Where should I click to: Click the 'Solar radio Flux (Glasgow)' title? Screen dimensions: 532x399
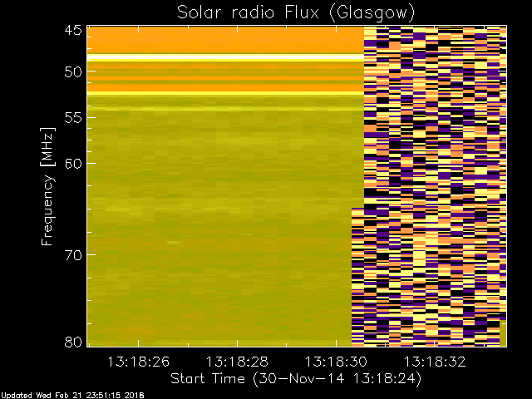pyautogui.click(x=296, y=12)
